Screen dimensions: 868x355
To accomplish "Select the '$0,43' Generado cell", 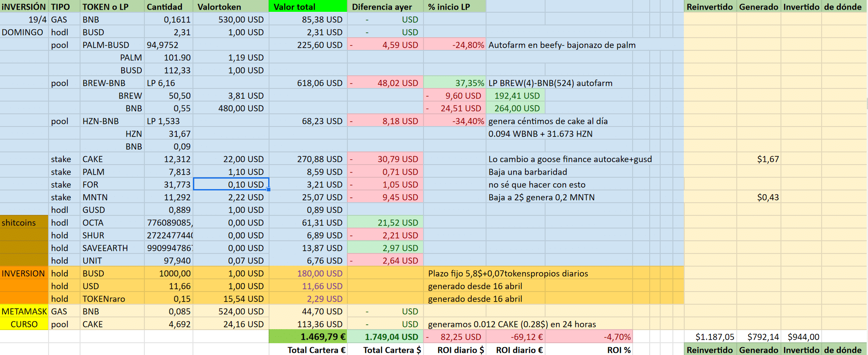I will coord(759,197).
